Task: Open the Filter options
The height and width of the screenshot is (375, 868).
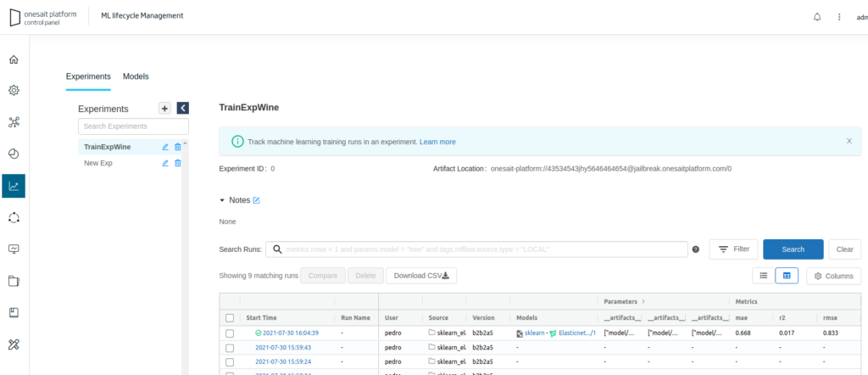Action: tap(733, 249)
